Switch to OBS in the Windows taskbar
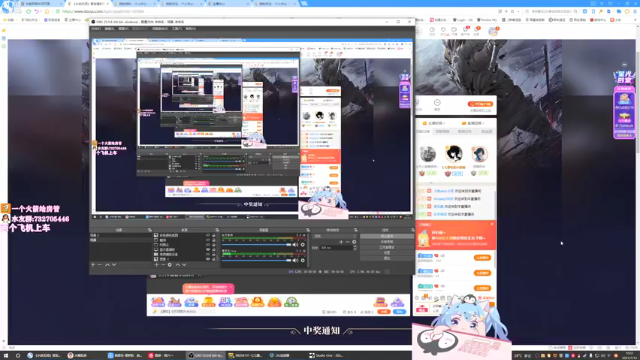 (x=206, y=356)
